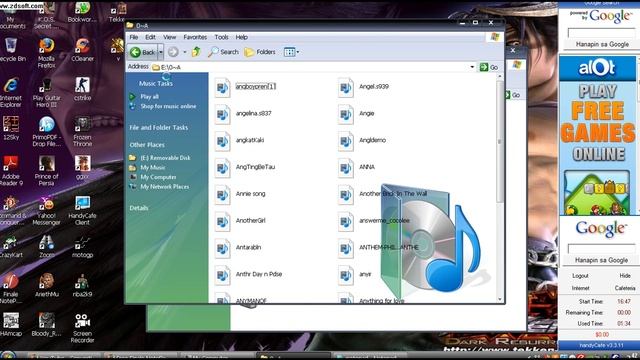Open the Help menu
Image resolution: width=640 pixels, height=360 pixels.
(241, 37)
